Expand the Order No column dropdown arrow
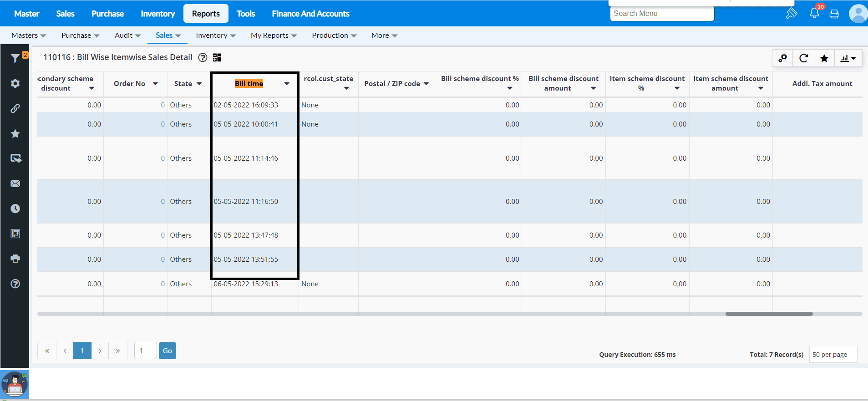Screen dimensions: 868x401 coord(155,84)
